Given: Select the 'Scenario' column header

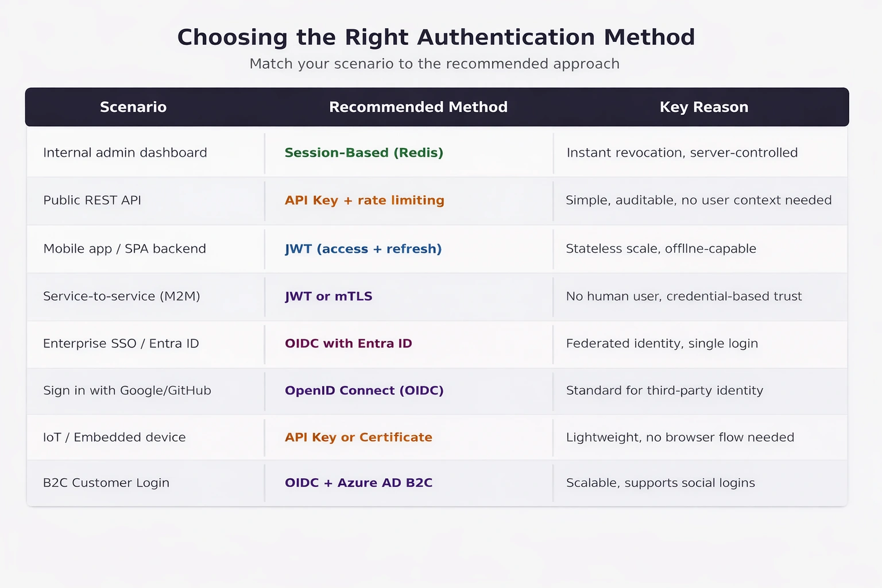Looking at the screenshot, I should (x=133, y=107).
